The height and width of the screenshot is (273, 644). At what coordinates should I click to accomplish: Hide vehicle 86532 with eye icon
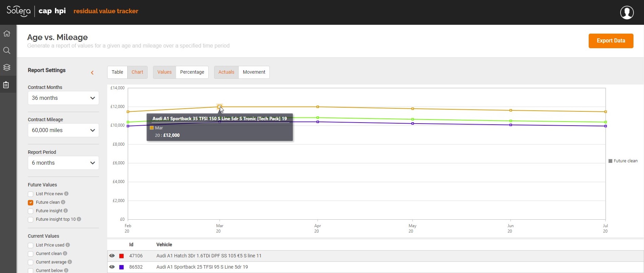pyautogui.click(x=112, y=267)
